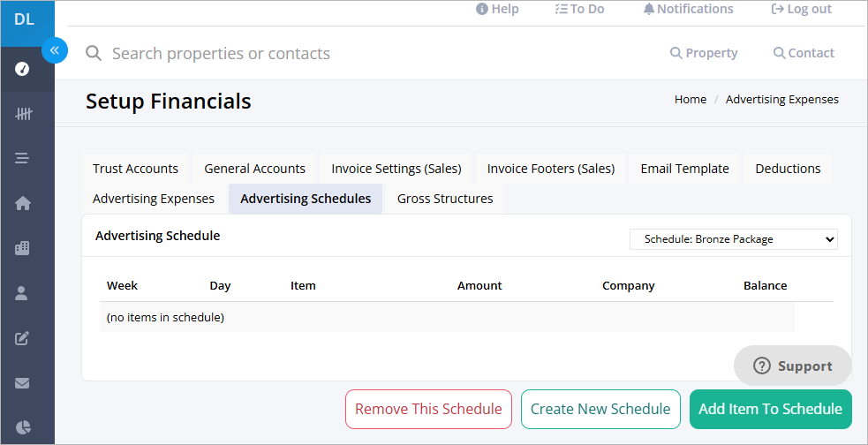Open the list lines sidebar icon
868x445 pixels.
tap(22, 158)
